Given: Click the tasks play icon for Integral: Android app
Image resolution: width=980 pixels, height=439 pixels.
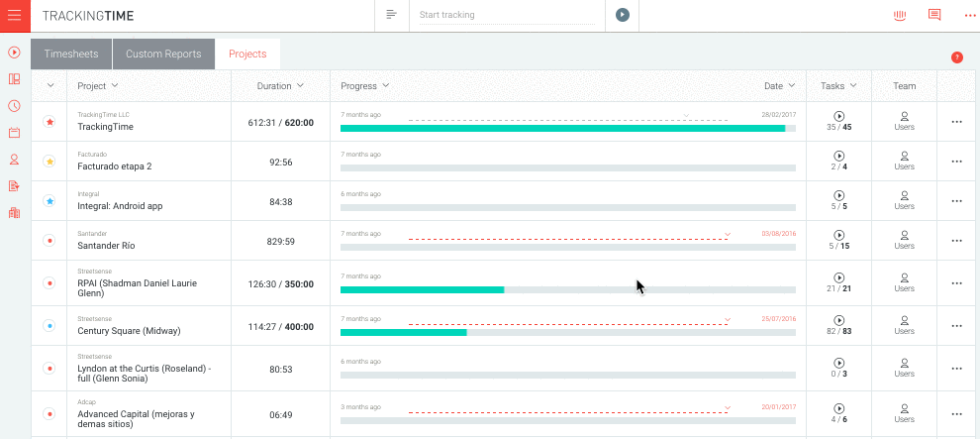Looking at the screenshot, I should (x=839, y=195).
